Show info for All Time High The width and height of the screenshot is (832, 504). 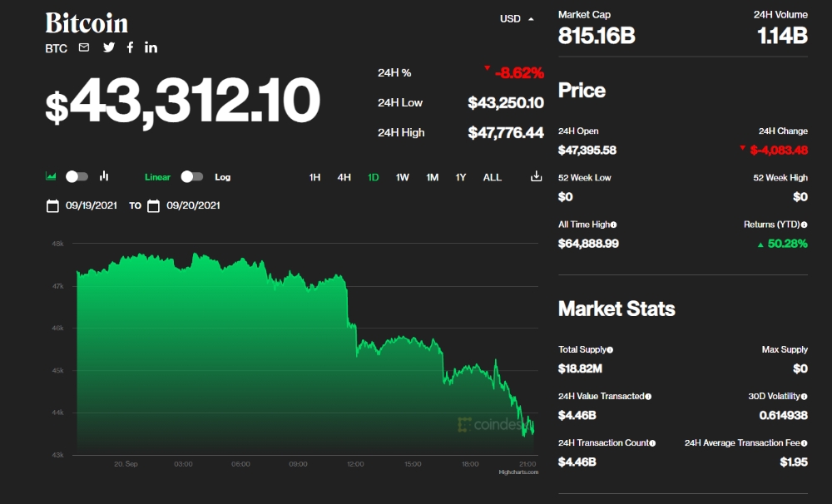tap(613, 225)
